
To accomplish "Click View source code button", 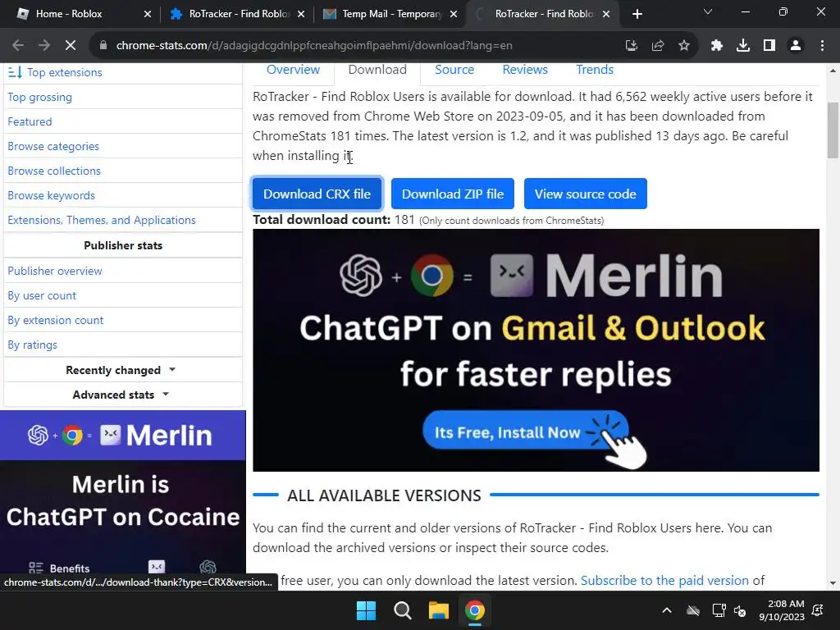I will click(x=586, y=194).
